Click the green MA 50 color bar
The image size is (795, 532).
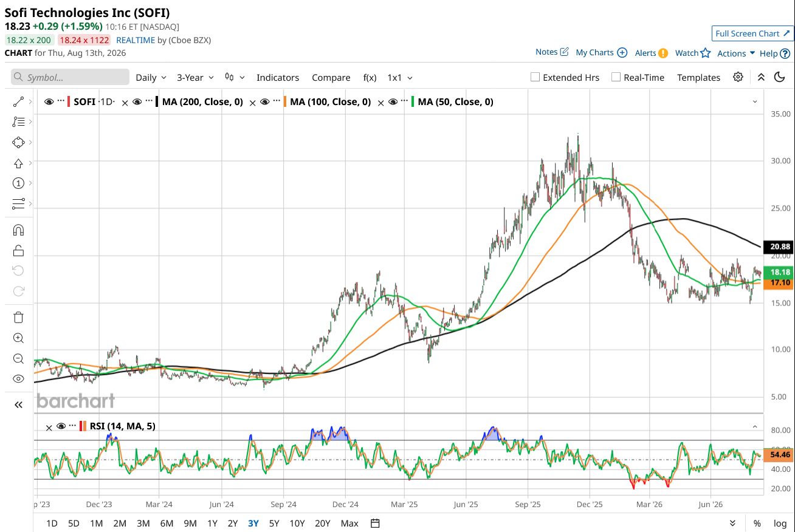[x=413, y=102]
